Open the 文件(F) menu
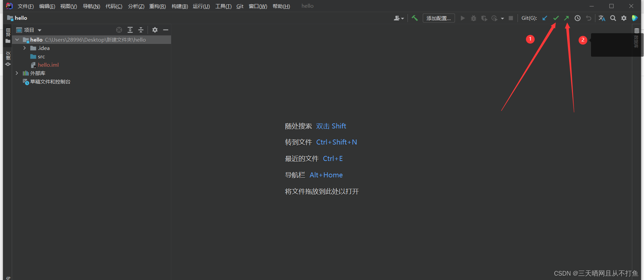 point(26,6)
